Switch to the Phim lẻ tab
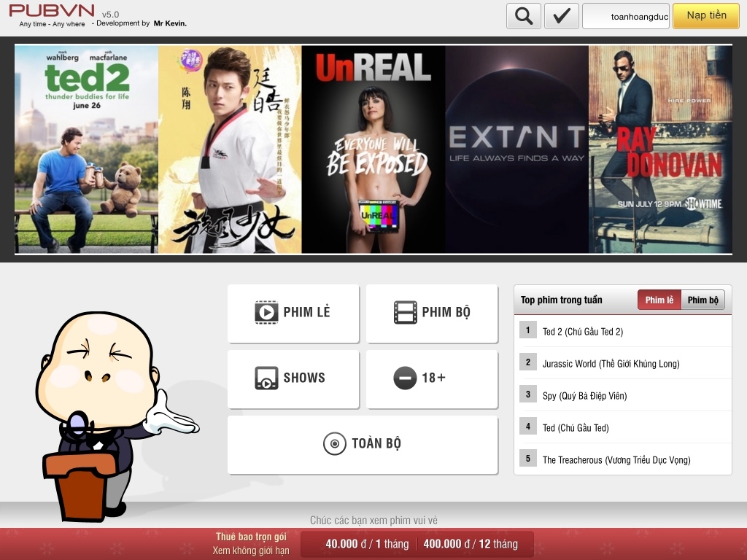747x560 pixels. 659,300
